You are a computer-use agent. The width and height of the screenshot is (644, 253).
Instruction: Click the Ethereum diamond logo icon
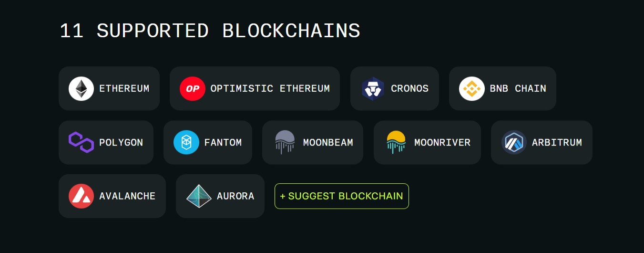[x=81, y=89]
